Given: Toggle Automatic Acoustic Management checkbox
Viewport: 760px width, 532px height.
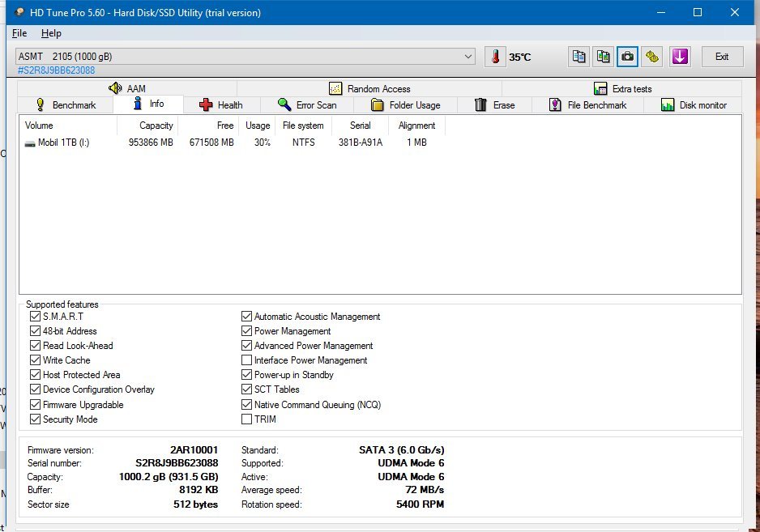Looking at the screenshot, I should 246,317.
